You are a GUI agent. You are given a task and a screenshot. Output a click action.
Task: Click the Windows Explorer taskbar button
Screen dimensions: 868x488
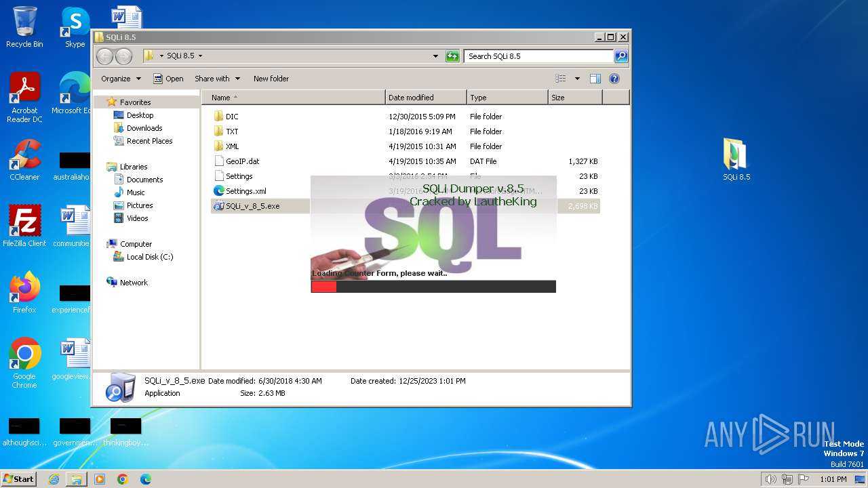(x=77, y=479)
